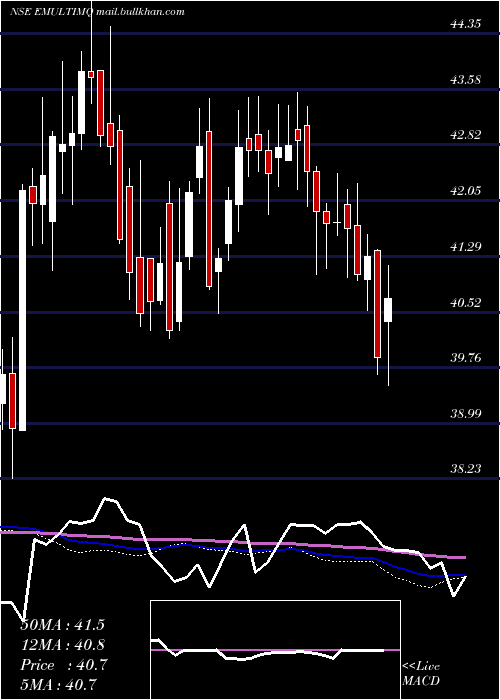Click the <<Live MACD label

click(x=421, y=673)
